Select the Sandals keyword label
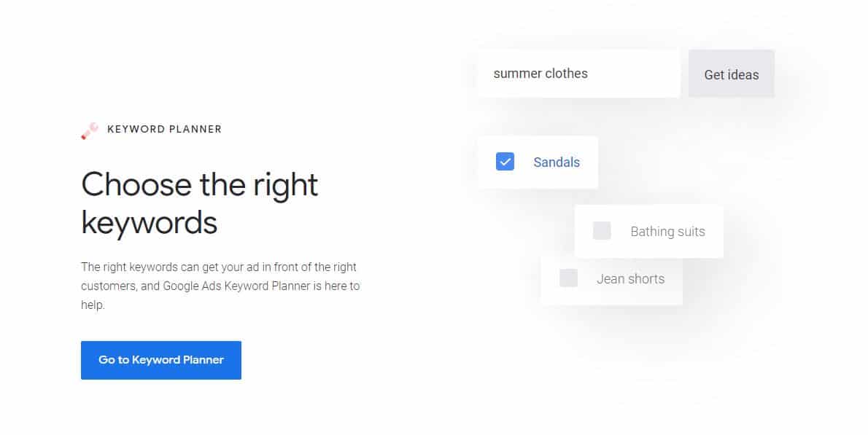868x435 pixels. (x=557, y=162)
